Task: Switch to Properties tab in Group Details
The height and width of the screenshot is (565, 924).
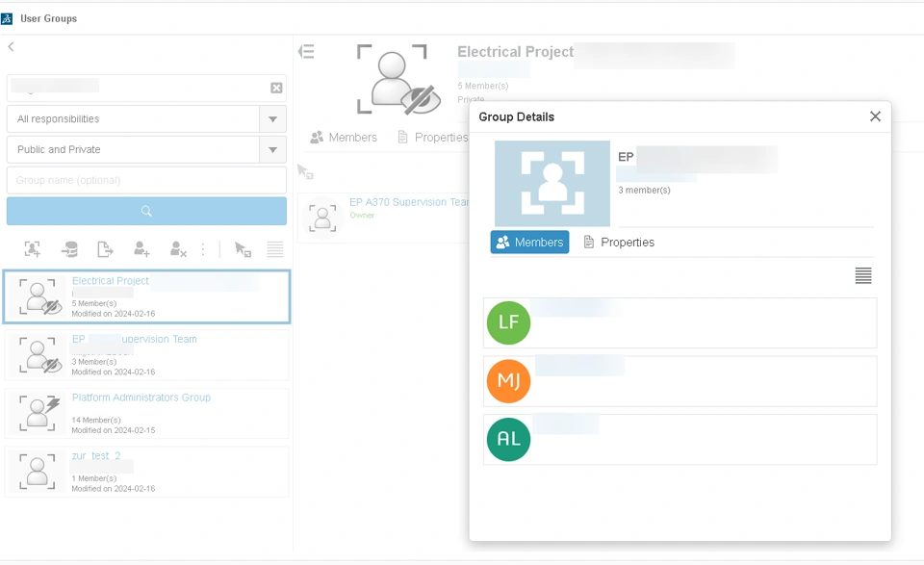Action: tap(619, 243)
